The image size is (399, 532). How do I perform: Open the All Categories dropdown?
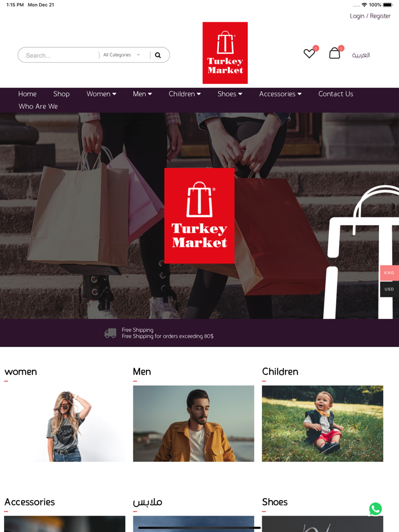click(x=121, y=55)
